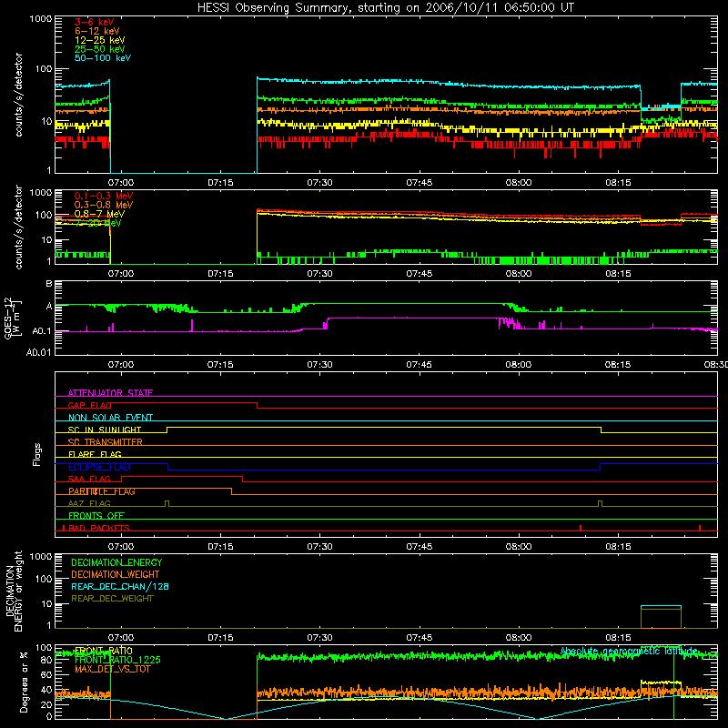The height and width of the screenshot is (728, 728).
Task: Click the vertical Flags axis title
Action: click(x=37, y=454)
